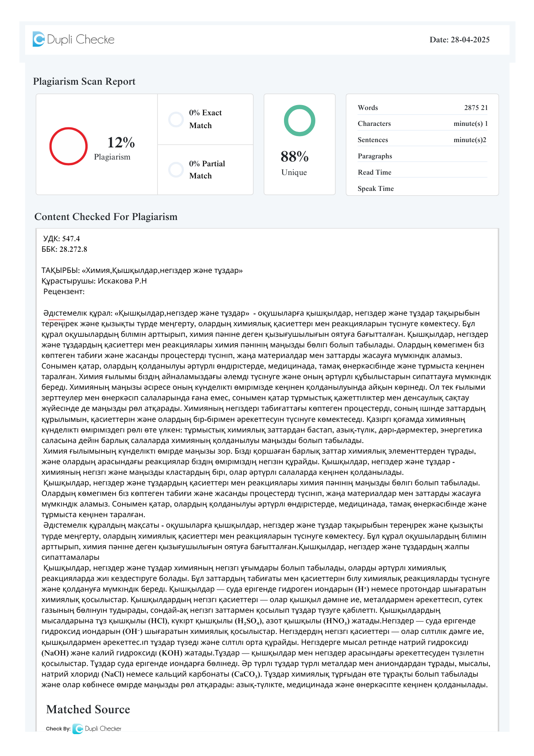The image size is (534, 756).
Task: Click the red plagiarism percentage ring
Action: coord(68,146)
